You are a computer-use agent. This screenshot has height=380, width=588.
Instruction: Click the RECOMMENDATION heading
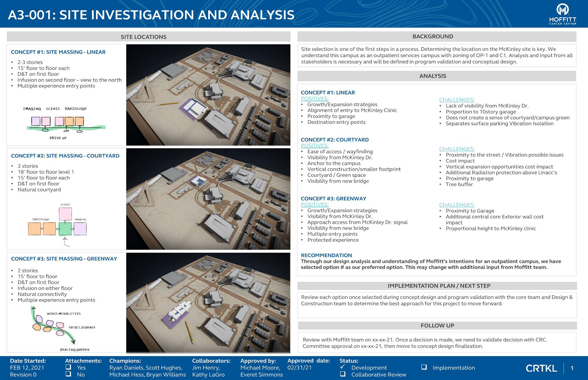point(326,255)
